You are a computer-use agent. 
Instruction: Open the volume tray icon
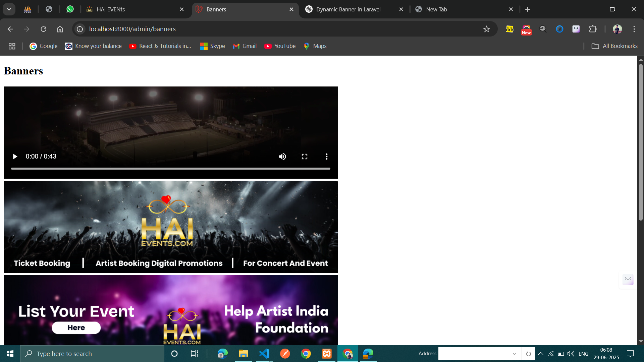(571, 354)
